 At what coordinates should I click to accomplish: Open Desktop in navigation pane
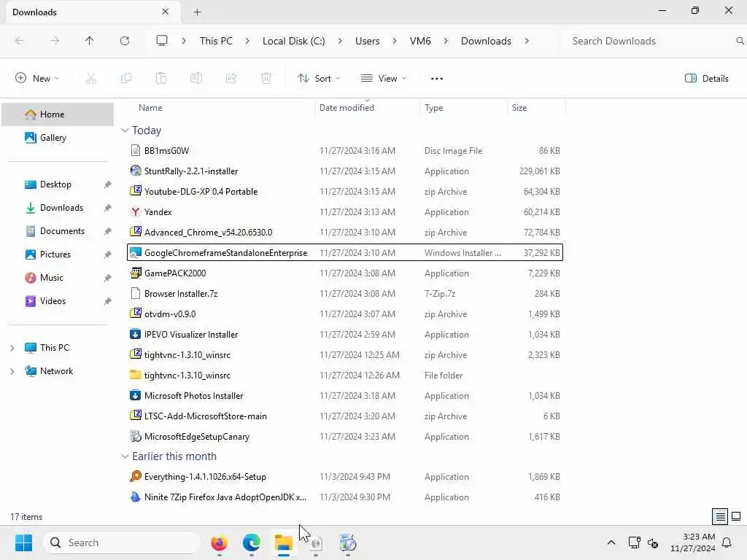coord(58,184)
